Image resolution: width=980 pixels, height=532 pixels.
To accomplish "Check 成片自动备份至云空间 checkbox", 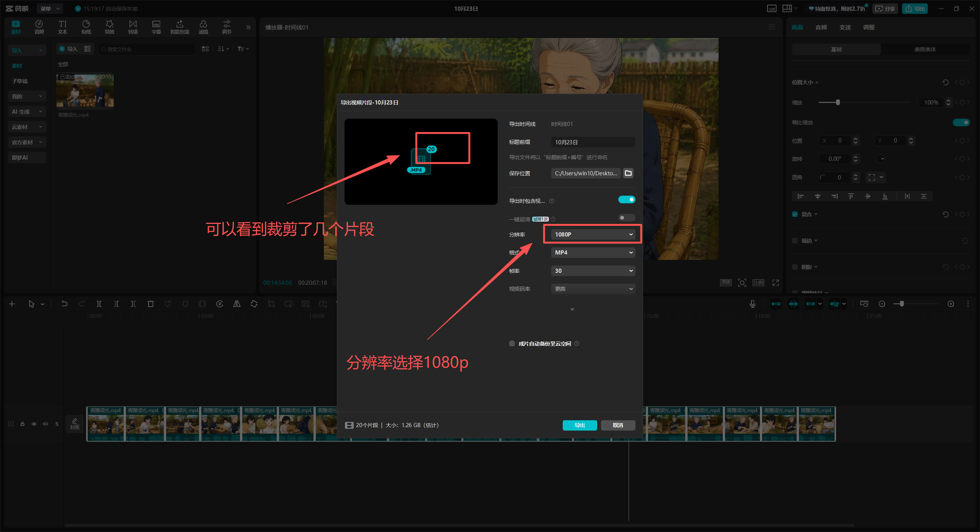I will (x=512, y=343).
